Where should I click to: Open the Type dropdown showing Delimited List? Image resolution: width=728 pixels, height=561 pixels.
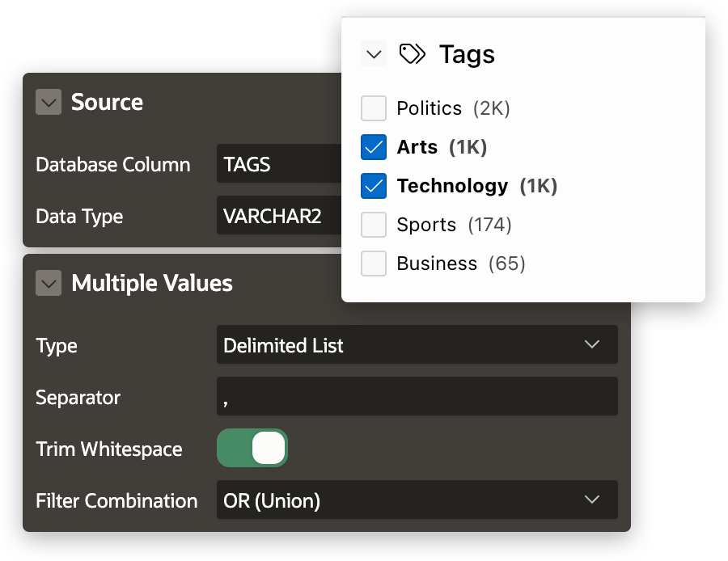point(417,345)
